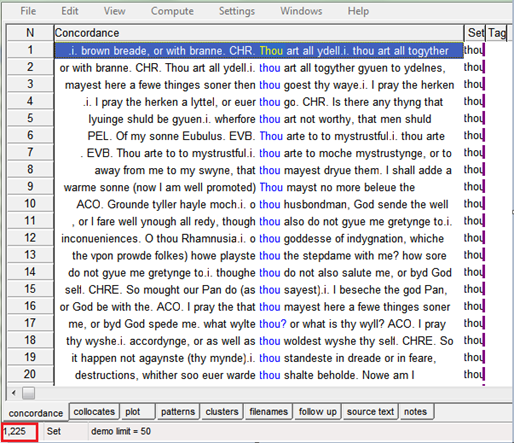
Task: Switch to the collocates tab
Action: pos(94,412)
